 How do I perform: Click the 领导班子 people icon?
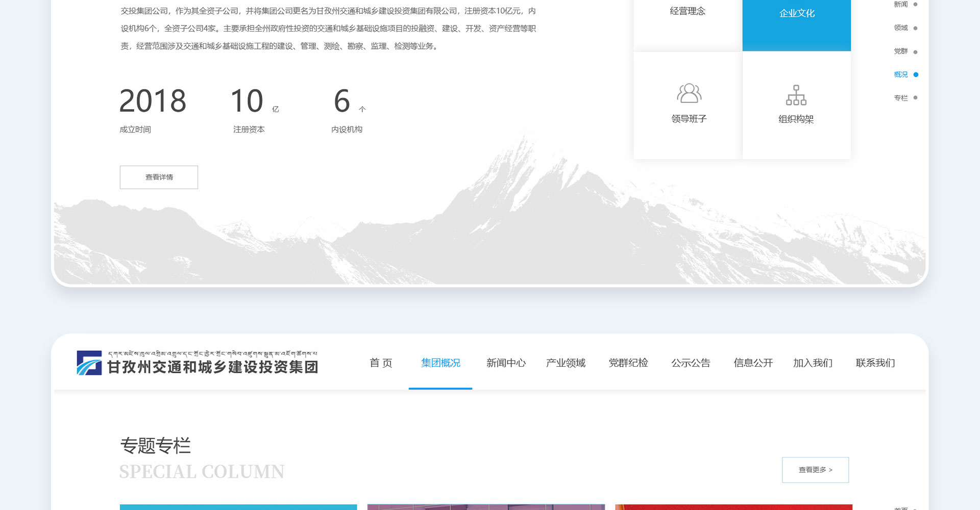click(689, 94)
